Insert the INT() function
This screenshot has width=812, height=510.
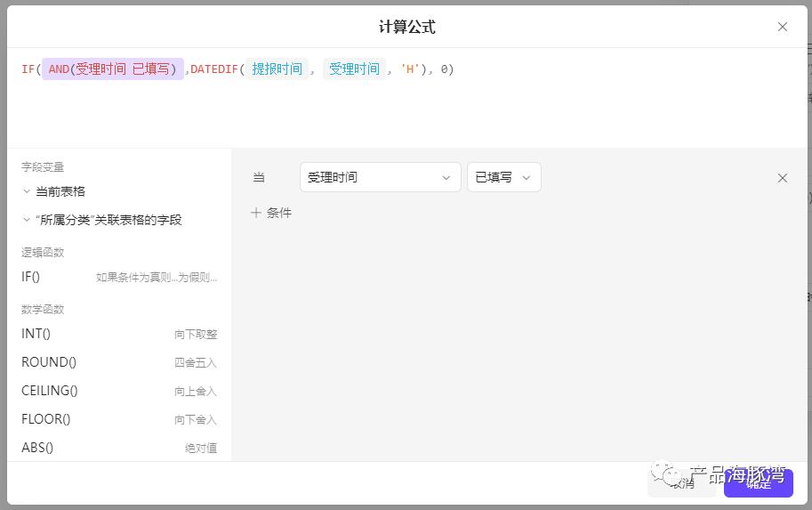[x=119, y=334]
